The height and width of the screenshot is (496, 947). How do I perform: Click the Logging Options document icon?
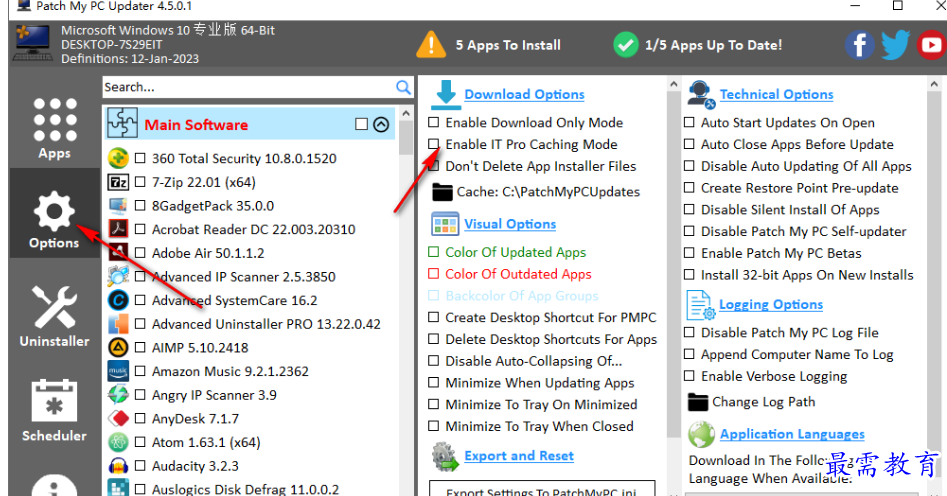[x=701, y=305]
